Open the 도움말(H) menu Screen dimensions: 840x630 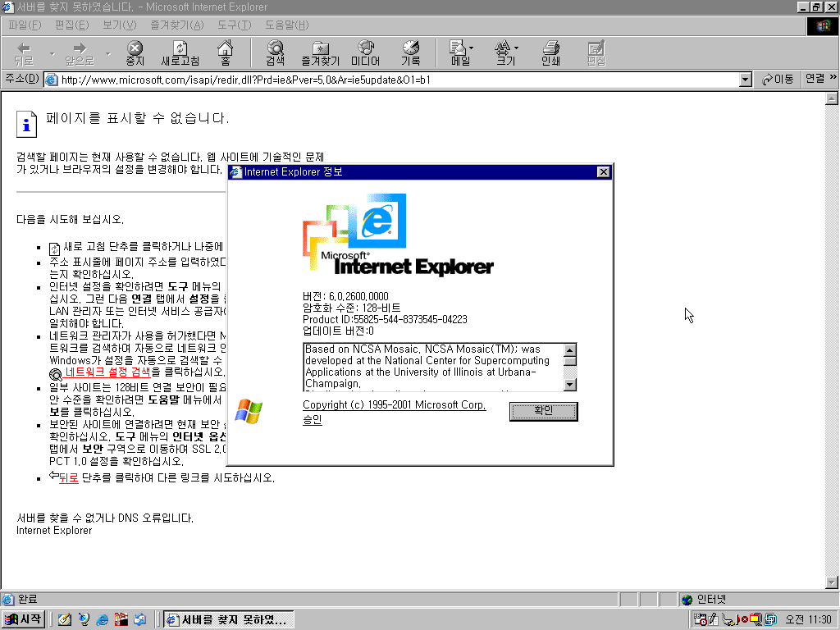[286, 25]
